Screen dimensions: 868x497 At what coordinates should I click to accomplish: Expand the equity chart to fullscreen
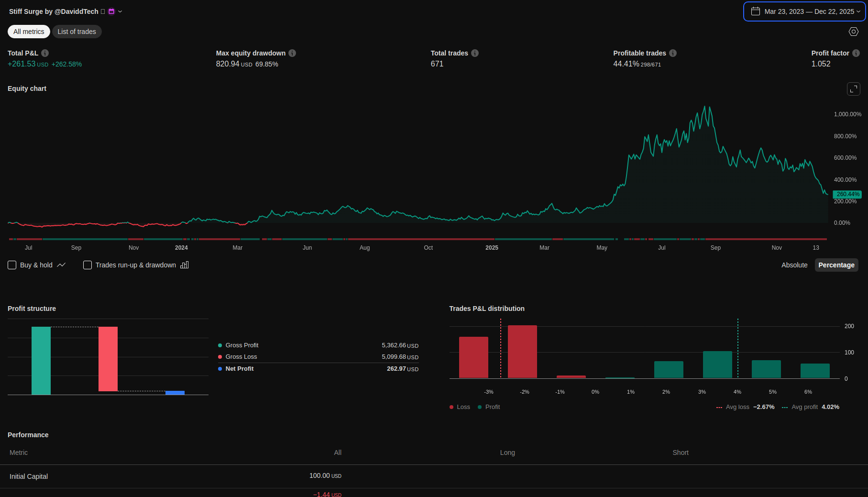854,89
